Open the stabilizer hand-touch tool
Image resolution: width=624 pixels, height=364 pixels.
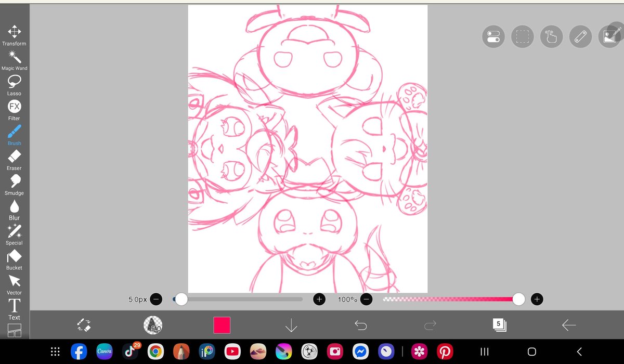click(x=551, y=37)
